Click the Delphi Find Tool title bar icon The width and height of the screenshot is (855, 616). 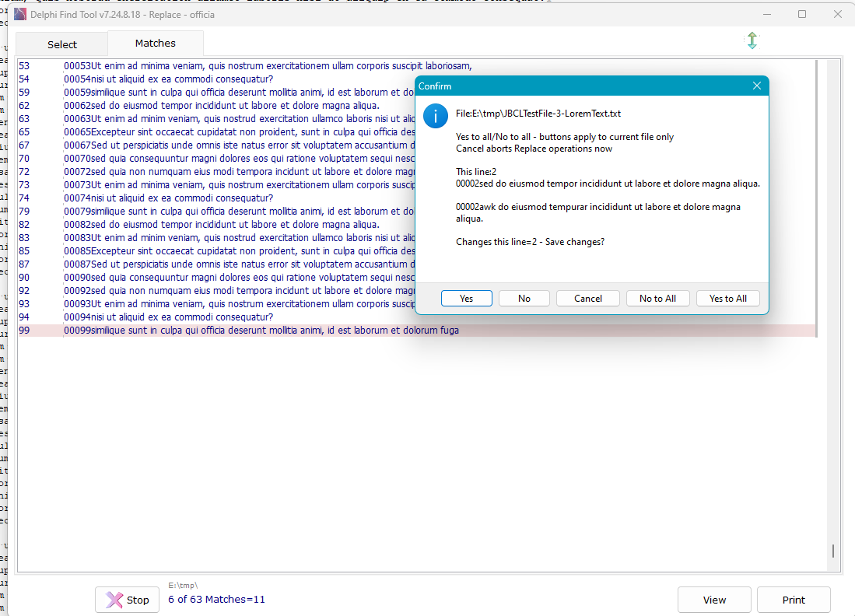(20, 14)
